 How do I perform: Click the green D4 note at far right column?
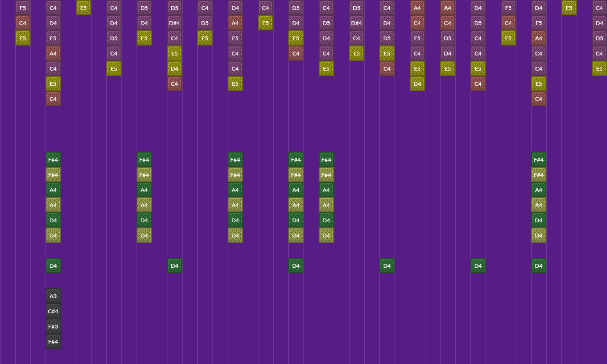538,265
